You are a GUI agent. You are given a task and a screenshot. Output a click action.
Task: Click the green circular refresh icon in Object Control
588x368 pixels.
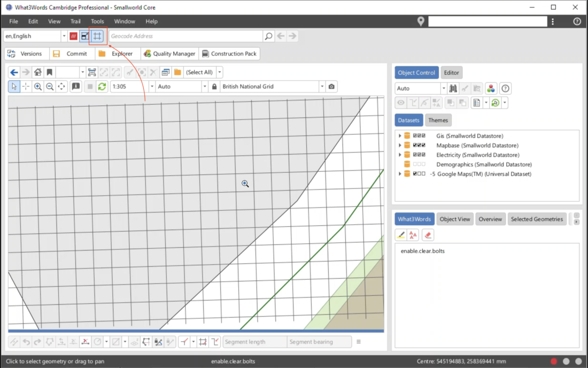point(496,103)
